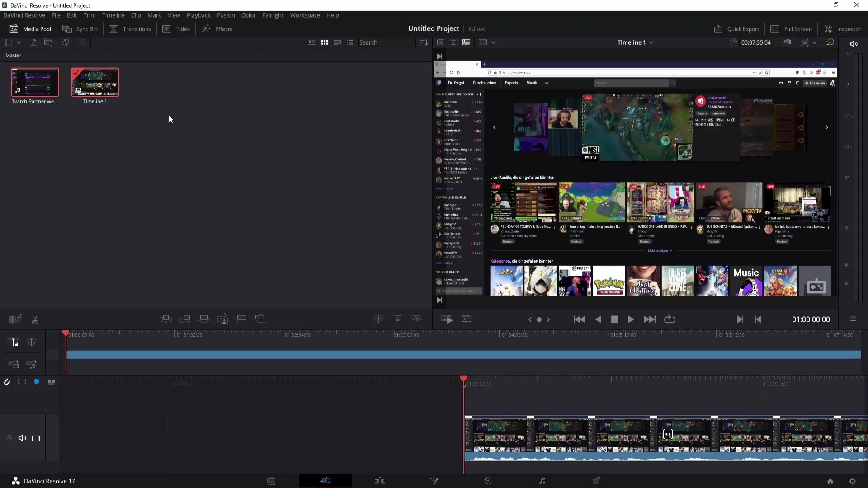The height and width of the screenshot is (488, 868).
Task: Click the Fusion tab in top menu
Action: (x=226, y=15)
